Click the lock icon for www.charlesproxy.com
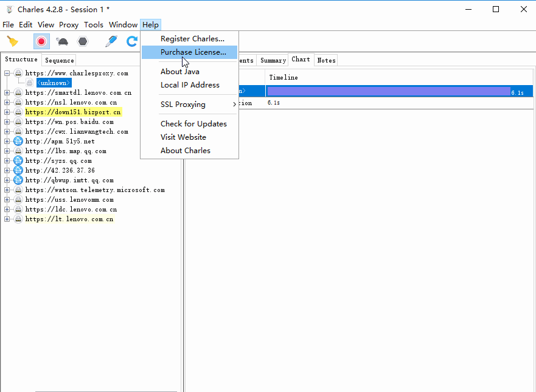The width and height of the screenshot is (536, 392). coord(18,73)
